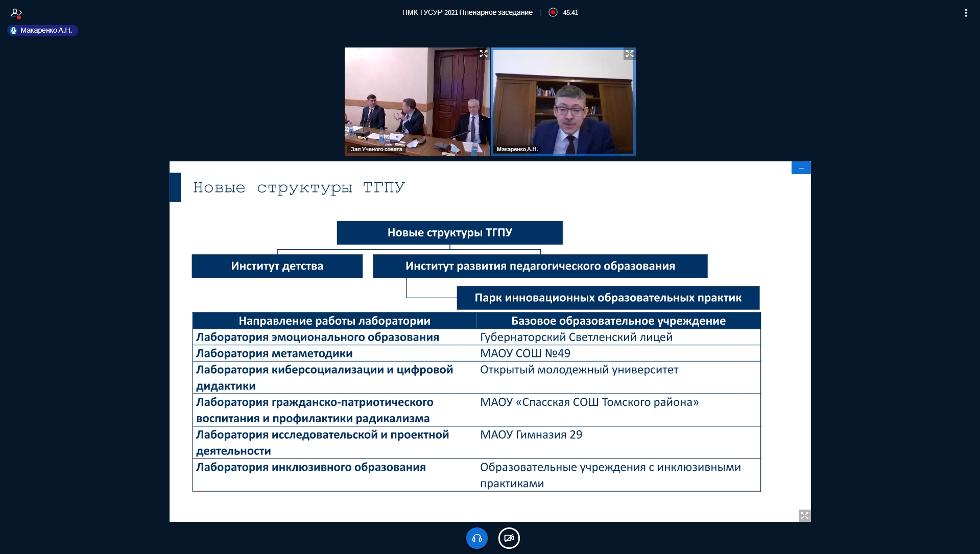Toggle the share webcam button
This screenshot has width=980, height=554.
click(509, 538)
